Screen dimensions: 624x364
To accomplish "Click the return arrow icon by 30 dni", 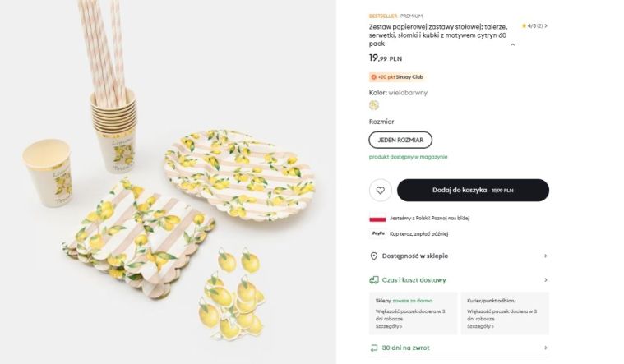I will click(x=374, y=348).
